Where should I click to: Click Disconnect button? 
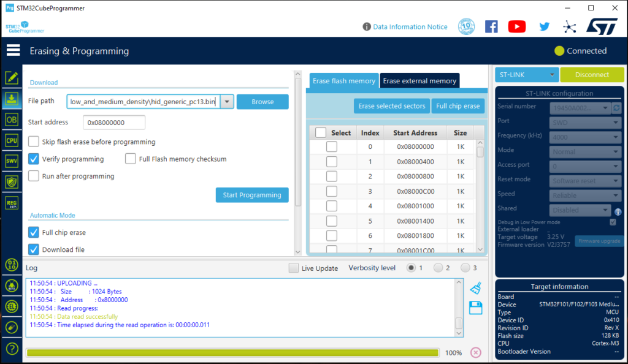click(x=592, y=75)
